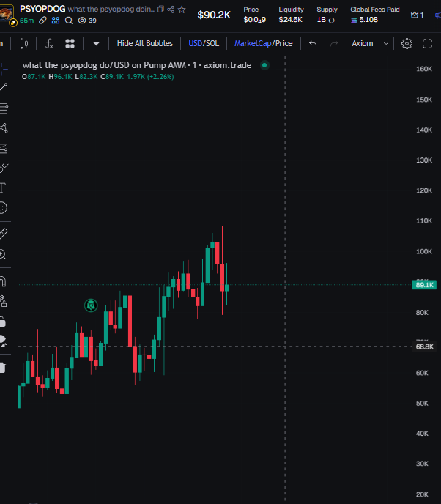The width and height of the screenshot is (441, 504).
Task: Click the 68.8K crosshair price label
Action: tap(425, 346)
